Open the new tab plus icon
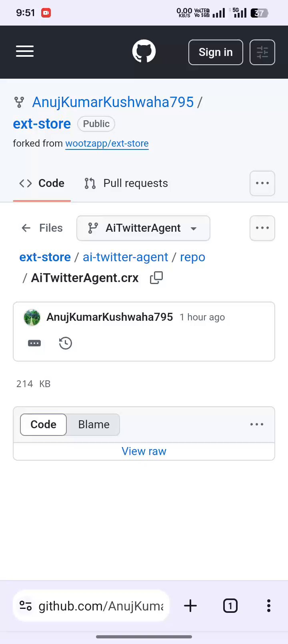The image size is (288, 644). click(x=190, y=606)
